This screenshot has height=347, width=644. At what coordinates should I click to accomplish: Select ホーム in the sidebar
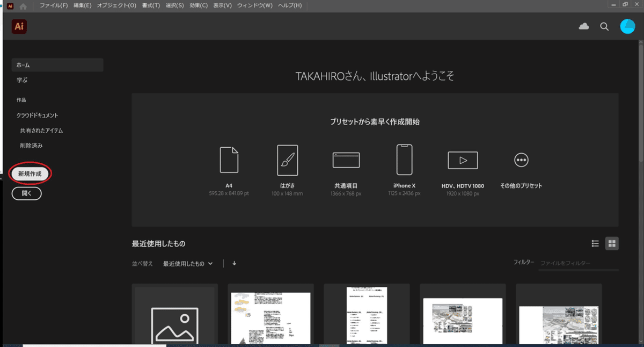pos(57,65)
